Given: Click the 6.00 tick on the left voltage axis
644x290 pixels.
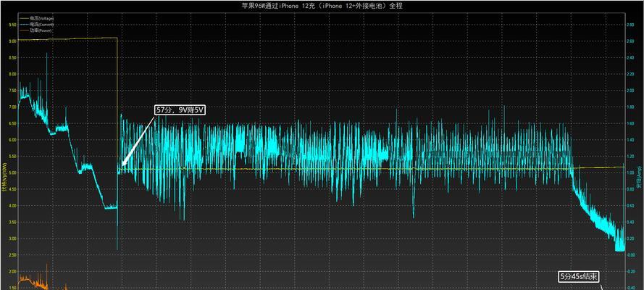Looking at the screenshot, I should coord(12,140).
